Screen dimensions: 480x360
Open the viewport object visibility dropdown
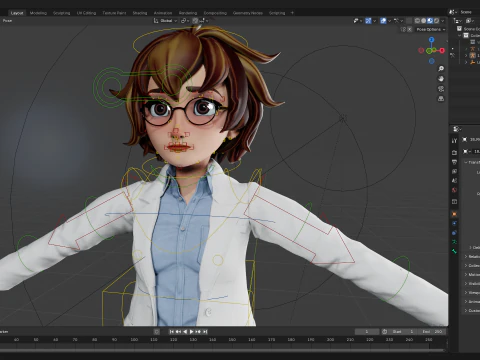(x=358, y=21)
